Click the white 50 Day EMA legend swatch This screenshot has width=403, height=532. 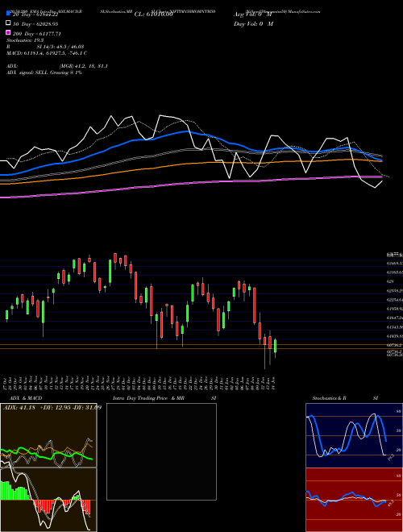[x=8, y=23]
